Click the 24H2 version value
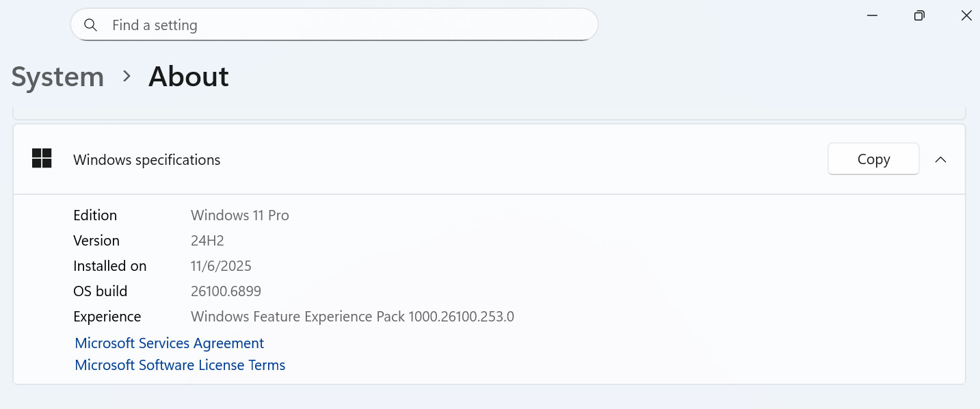 coord(207,241)
